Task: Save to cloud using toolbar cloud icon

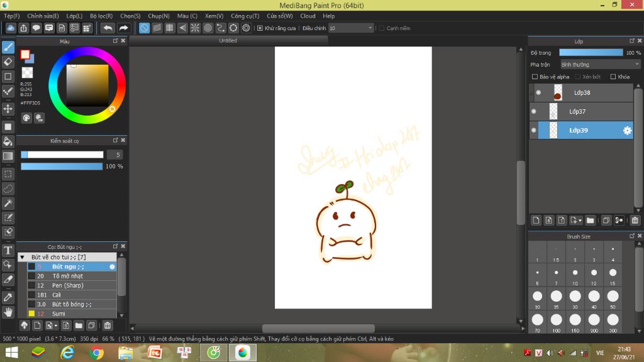Action: pyautogui.click(x=11, y=28)
